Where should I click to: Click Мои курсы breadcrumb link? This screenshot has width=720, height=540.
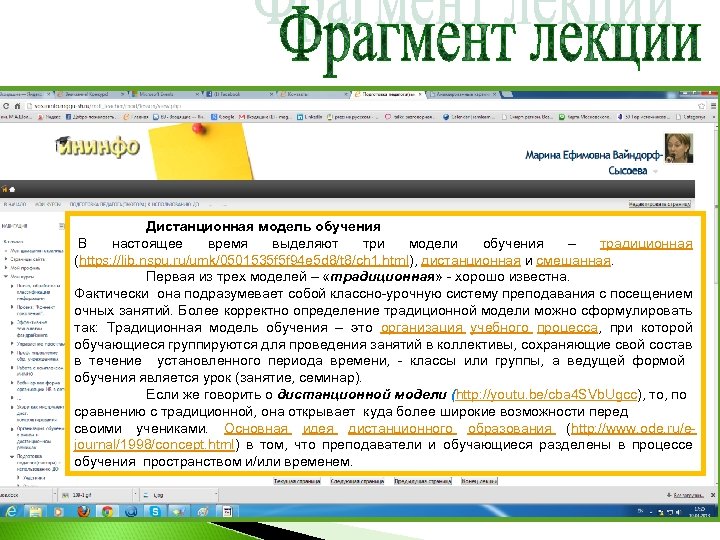coord(48,204)
